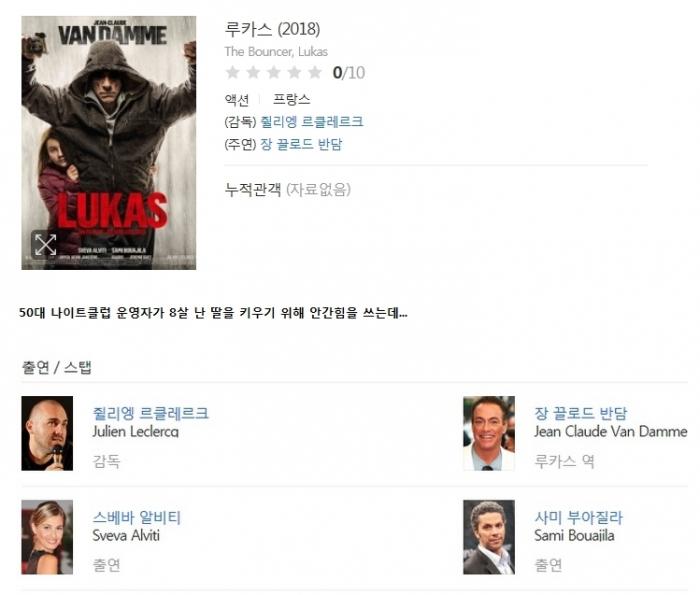This screenshot has height=595, width=700.
Task: Open lead actor link 장 끌로드 반담 next to 주연
Action: coord(301,144)
